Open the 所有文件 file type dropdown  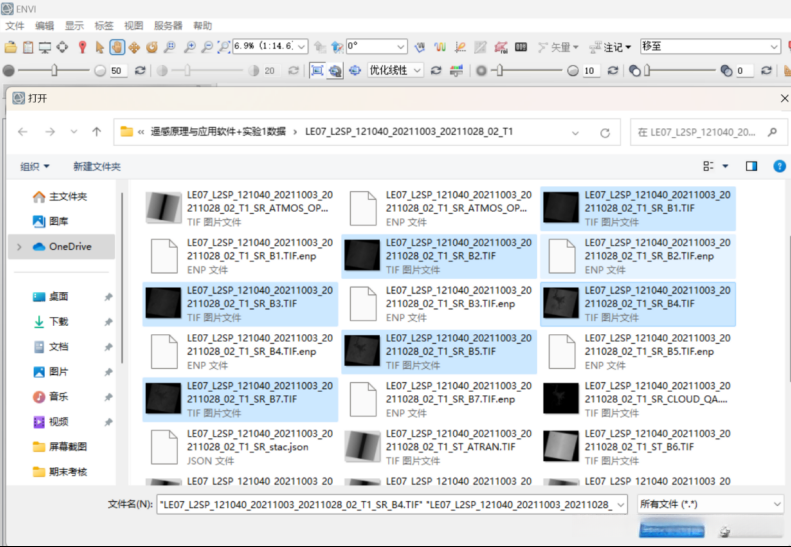point(709,505)
